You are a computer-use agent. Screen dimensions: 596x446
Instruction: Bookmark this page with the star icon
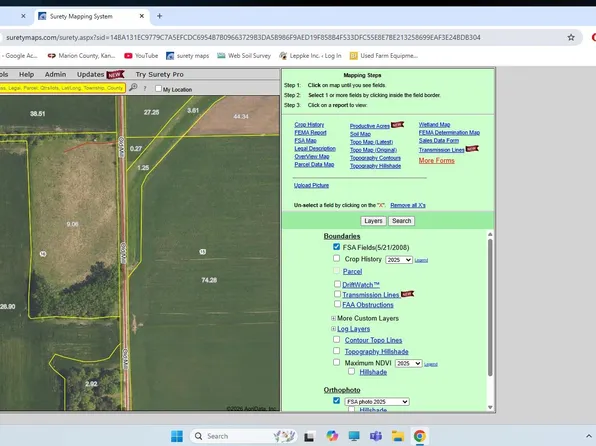[x=571, y=37]
